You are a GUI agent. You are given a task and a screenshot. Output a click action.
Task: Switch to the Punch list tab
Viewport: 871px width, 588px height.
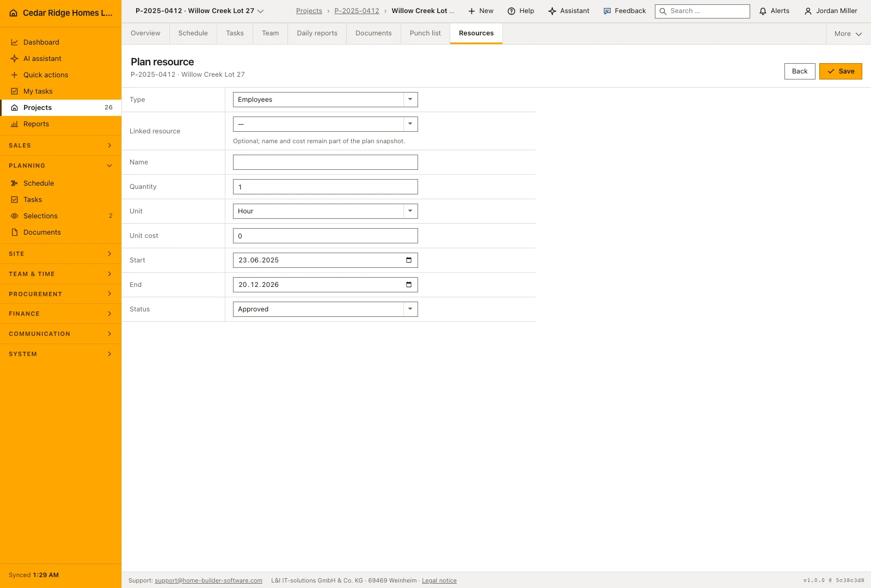coord(425,33)
